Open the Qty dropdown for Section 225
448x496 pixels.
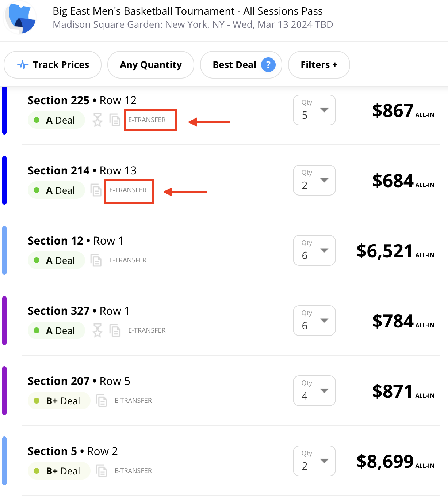[314, 110]
